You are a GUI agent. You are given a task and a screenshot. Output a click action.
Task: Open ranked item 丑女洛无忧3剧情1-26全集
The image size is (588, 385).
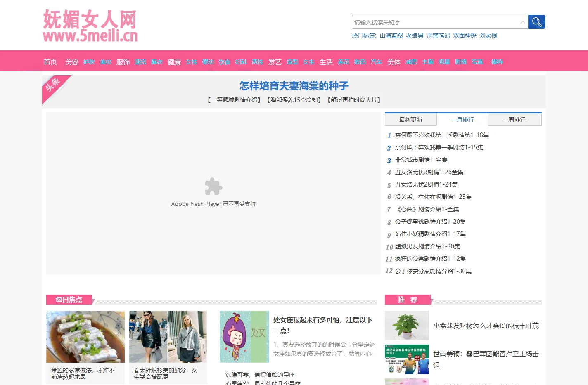(429, 172)
